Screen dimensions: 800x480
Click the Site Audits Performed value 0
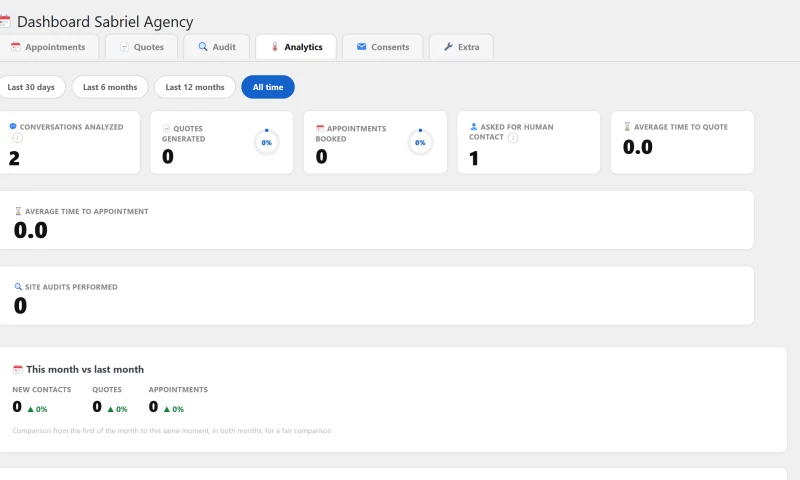20,306
